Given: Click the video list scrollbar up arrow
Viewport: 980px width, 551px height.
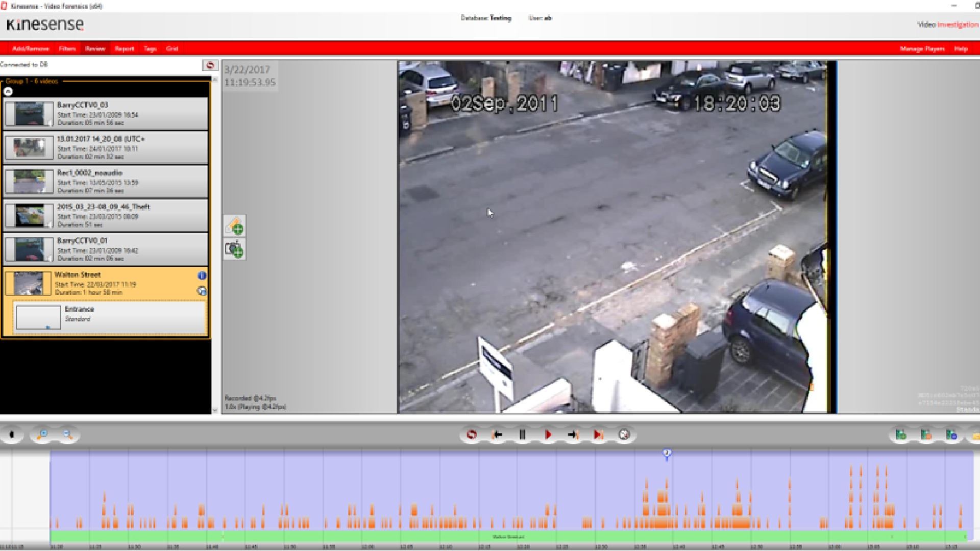Looking at the screenshot, I should [x=214, y=80].
